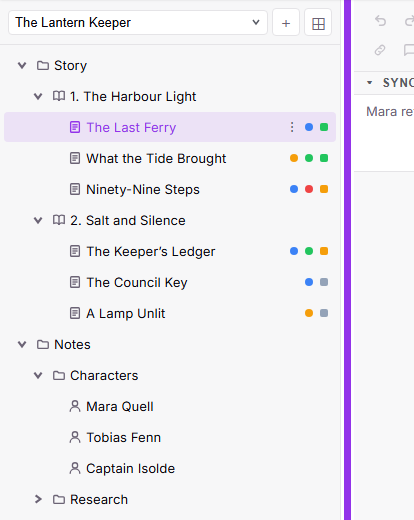This screenshot has width=414, height=520.
Task: Click the Notes folder label
Action: [72, 345]
